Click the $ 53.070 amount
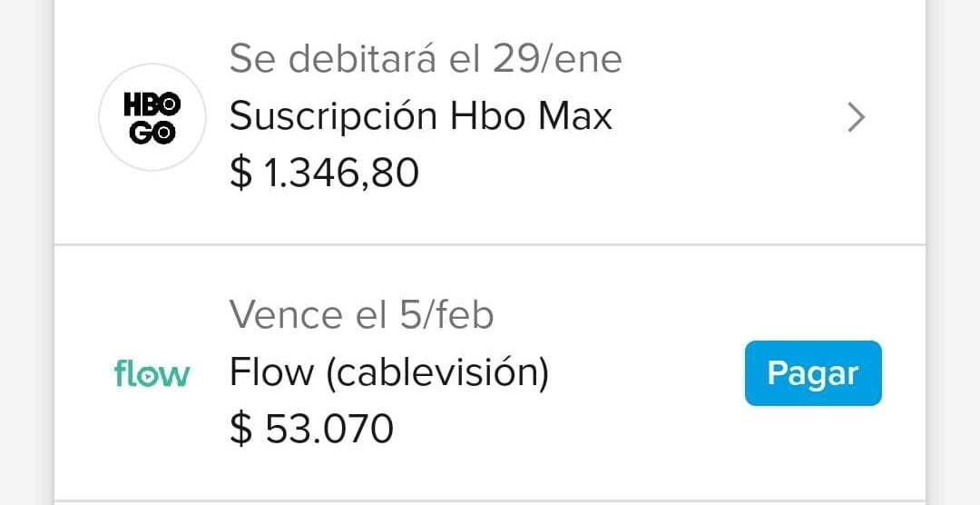Screen dimensions: 980x505 tap(311, 429)
